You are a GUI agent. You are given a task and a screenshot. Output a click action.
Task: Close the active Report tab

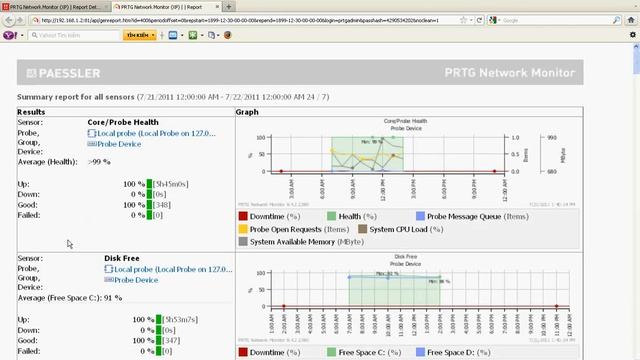pos(217,7)
